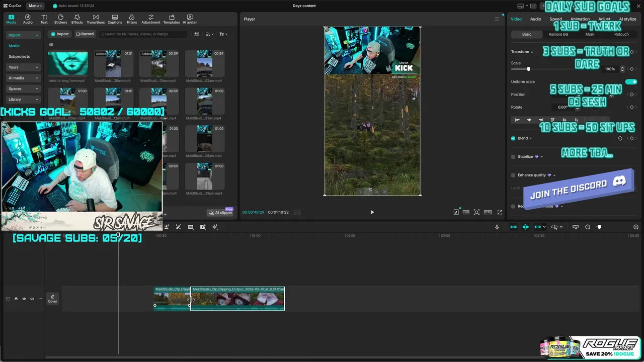Switch to the Audio tab in the right panel
644x362 pixels.
tap(535, 19)
